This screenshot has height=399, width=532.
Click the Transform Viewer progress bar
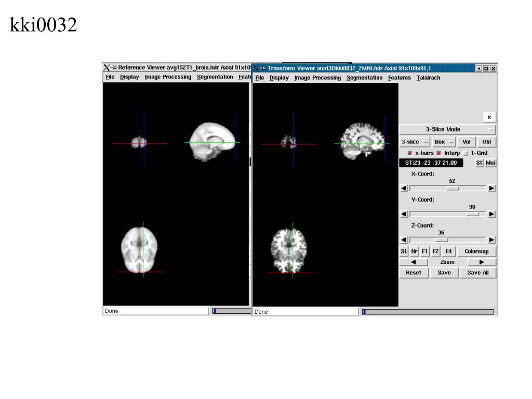coord(428,312)
